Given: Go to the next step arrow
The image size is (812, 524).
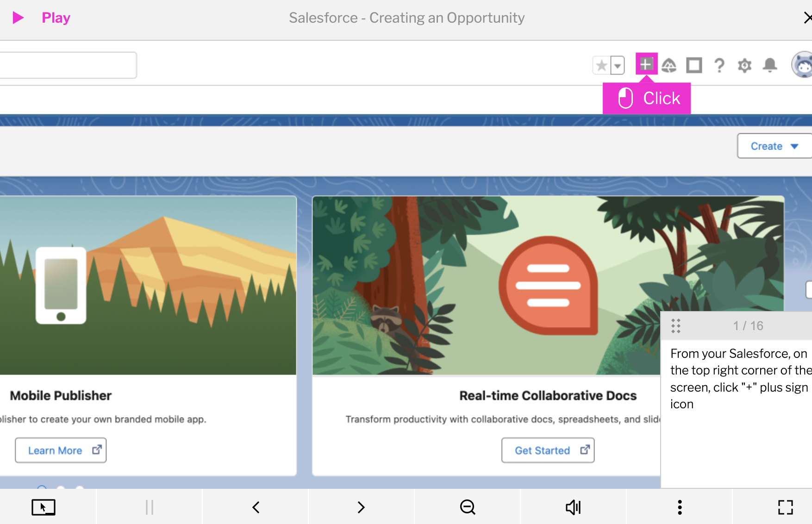Looking at the screenshot, I should 361,507.
